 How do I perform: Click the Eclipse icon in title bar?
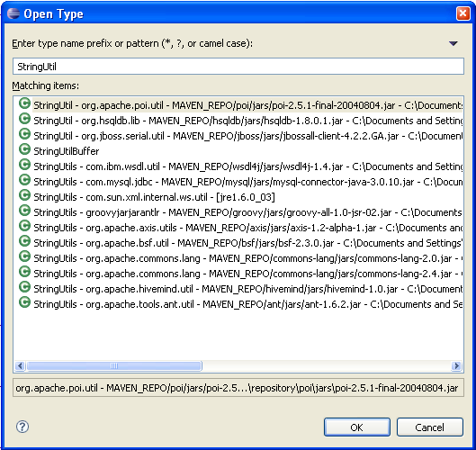tap(13, 13)
